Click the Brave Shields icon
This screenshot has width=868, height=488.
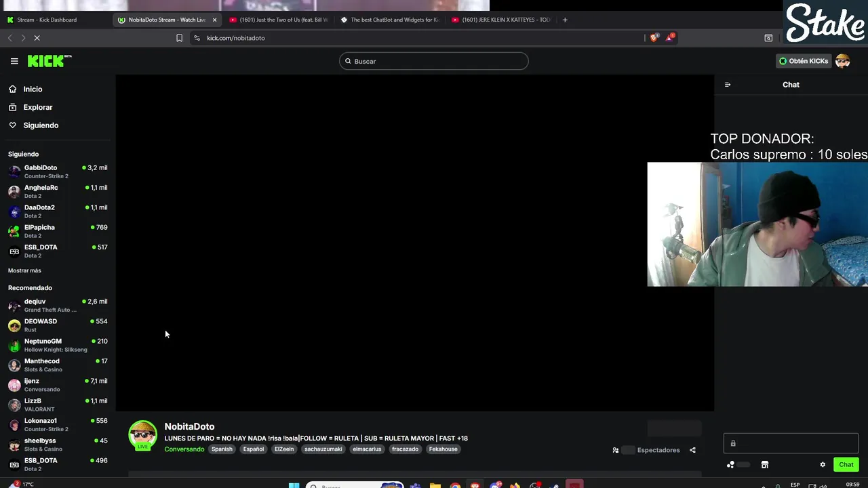tap(654, 38)
